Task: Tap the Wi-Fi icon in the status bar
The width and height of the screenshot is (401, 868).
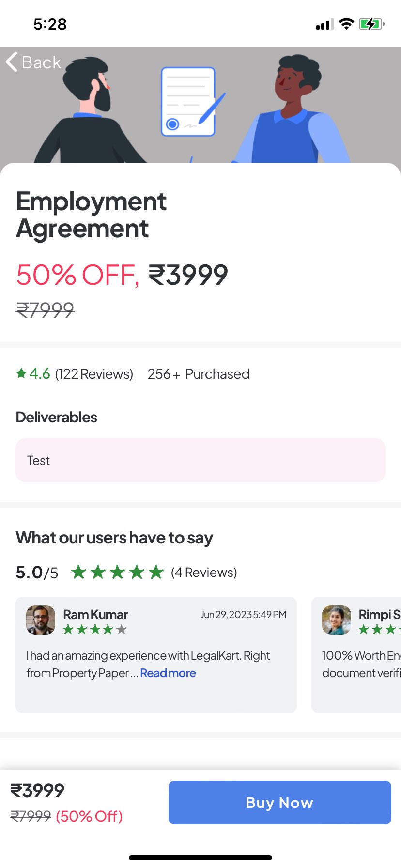Action: point(346,24)
